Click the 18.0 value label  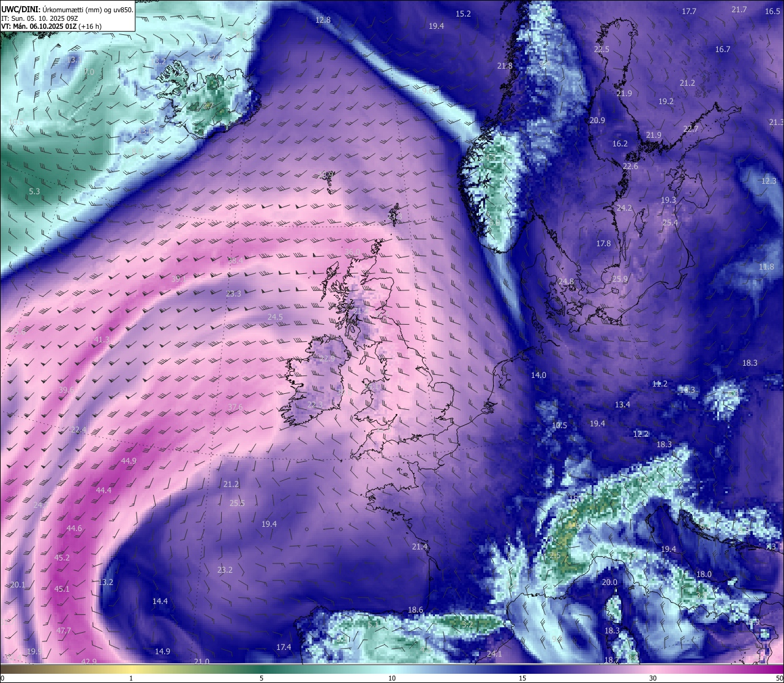[x=704, y=574]
